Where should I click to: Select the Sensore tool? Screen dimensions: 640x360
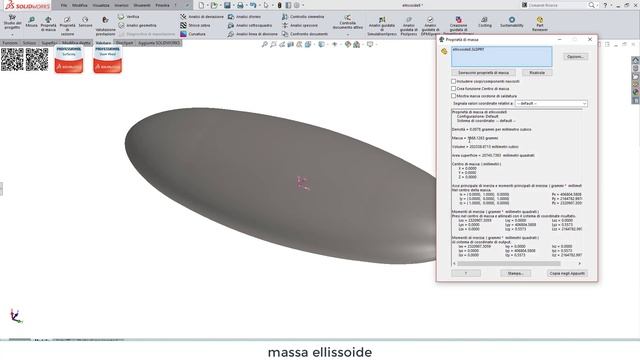point(85,22)
